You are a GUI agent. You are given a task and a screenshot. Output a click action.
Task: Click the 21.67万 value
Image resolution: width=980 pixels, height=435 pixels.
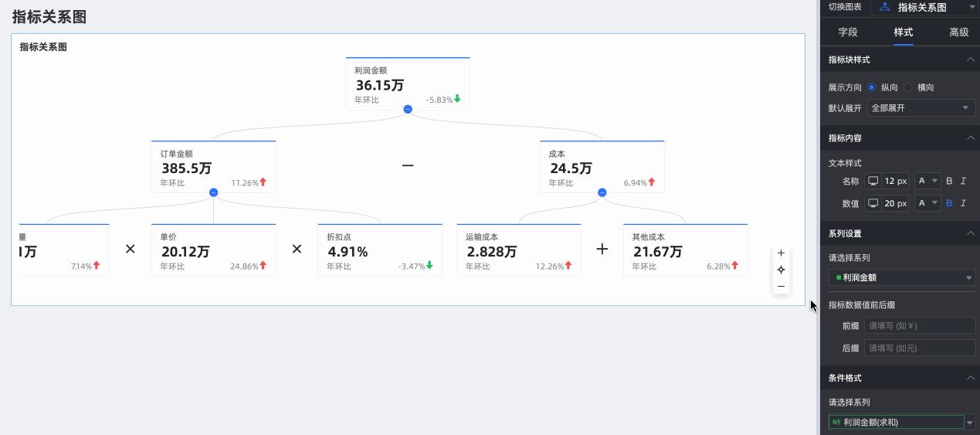tap(658, 252)
